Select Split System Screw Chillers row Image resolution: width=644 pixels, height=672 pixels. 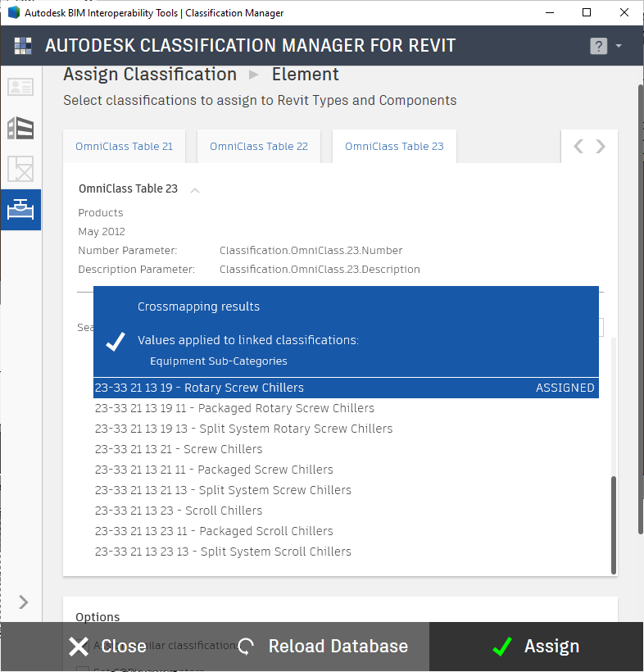tap(346, 490)
